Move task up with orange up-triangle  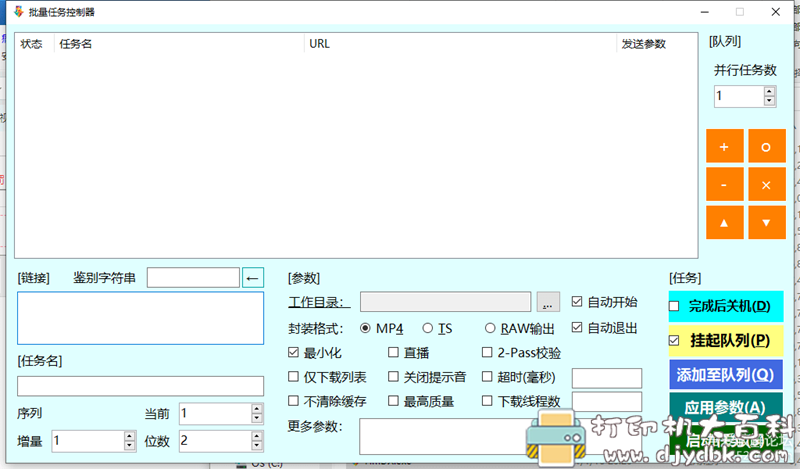[x=724, y=223]
